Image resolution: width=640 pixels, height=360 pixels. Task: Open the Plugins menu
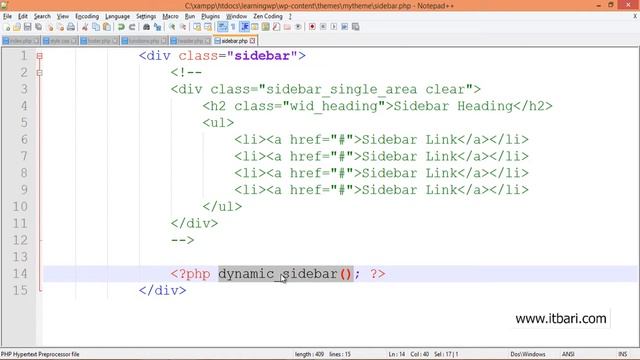tap(211, 16)
